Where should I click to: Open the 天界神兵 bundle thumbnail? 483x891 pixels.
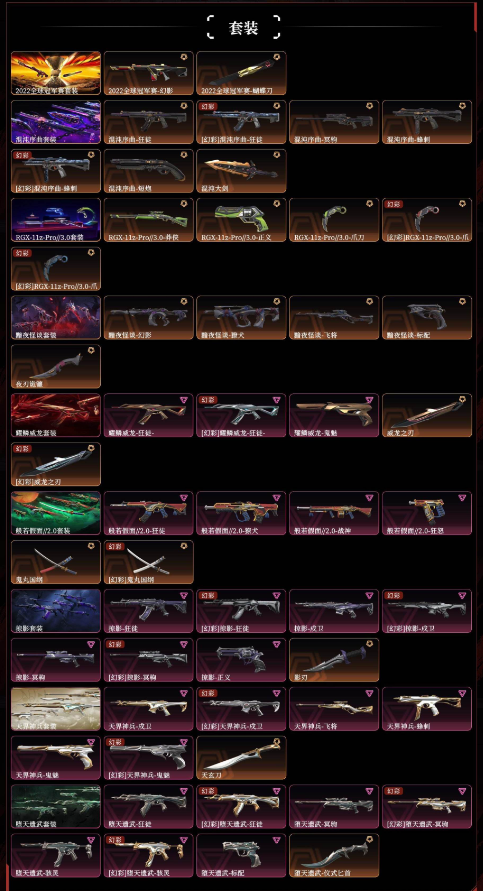(x=56, y=709)
